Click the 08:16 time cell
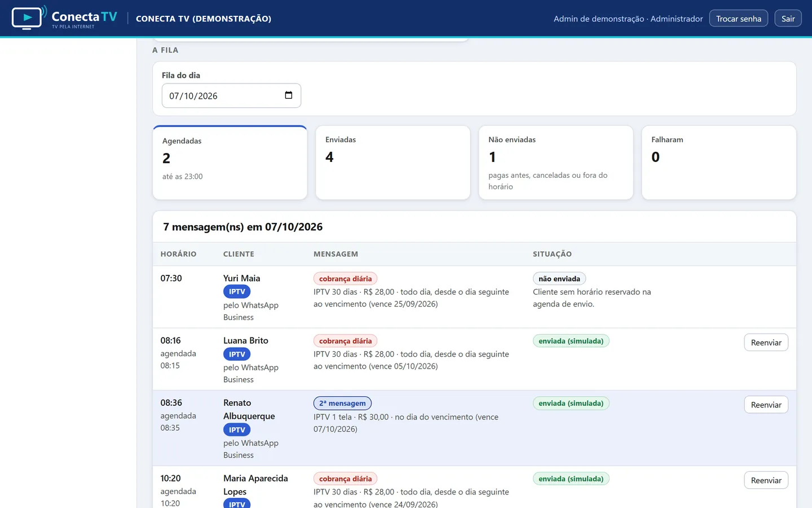The height and width of the screenshot is (508, 812). 170,340
